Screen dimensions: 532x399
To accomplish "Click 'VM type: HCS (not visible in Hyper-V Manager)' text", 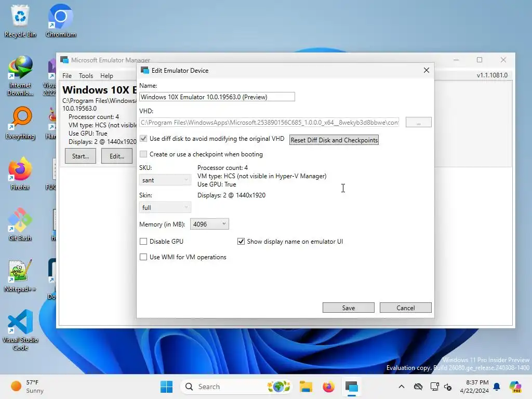I will (262, 176).
